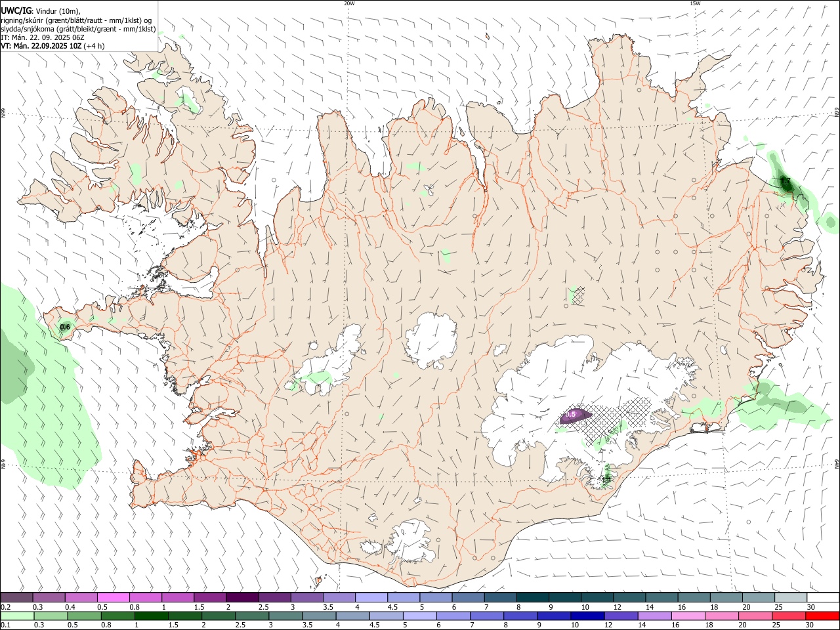Click the 1.7 precipitation value on east coast
The height and width of the screenshot is (630, 840).
785,181
